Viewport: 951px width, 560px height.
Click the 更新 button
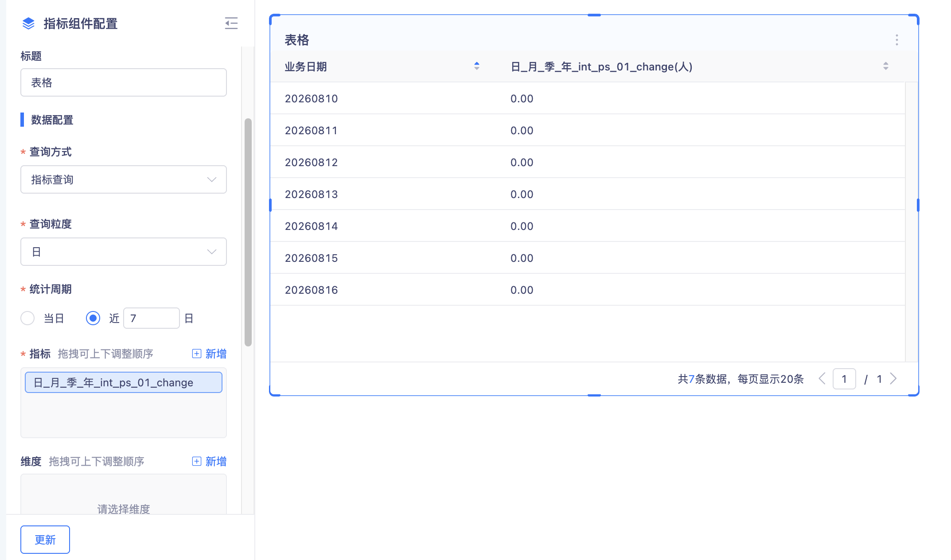pos(45,540)
